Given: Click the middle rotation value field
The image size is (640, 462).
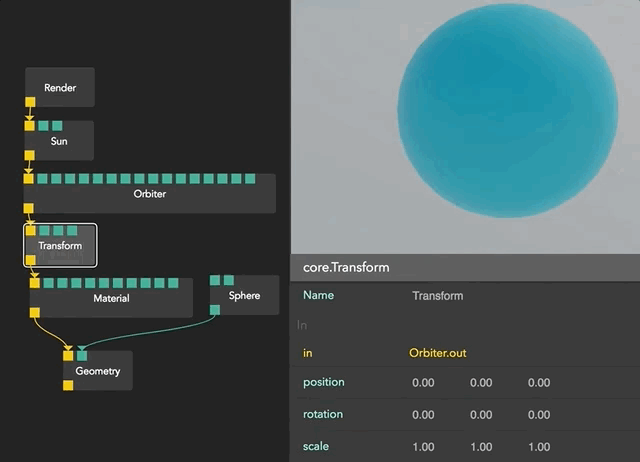Looking at the screenshot, I should [481, 415].
